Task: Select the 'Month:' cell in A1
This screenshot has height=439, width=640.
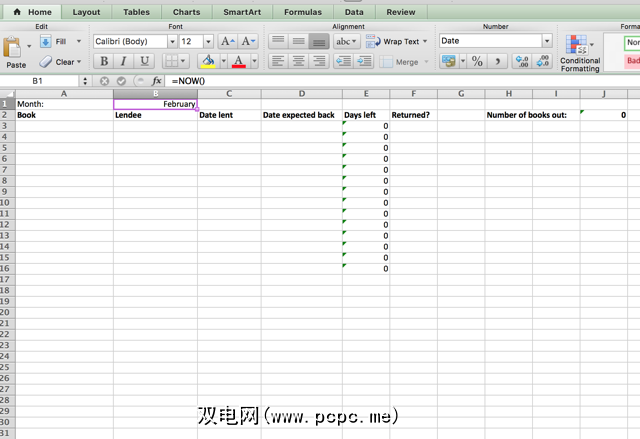Action: click(x=64, y=104)
